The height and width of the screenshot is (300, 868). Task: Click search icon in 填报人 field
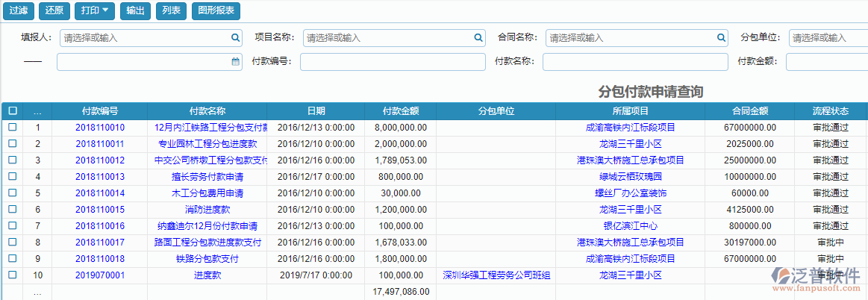(x=234, y=37)
